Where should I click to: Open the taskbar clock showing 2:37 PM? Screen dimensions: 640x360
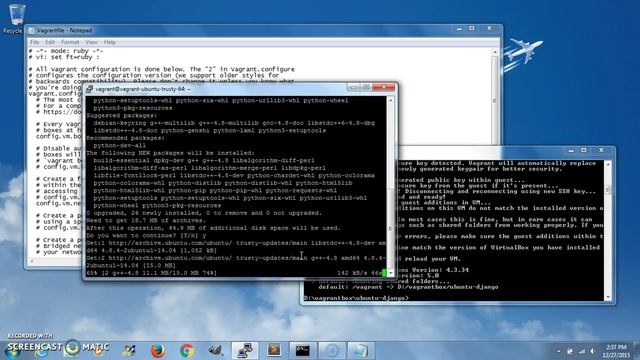pos(617,351)
